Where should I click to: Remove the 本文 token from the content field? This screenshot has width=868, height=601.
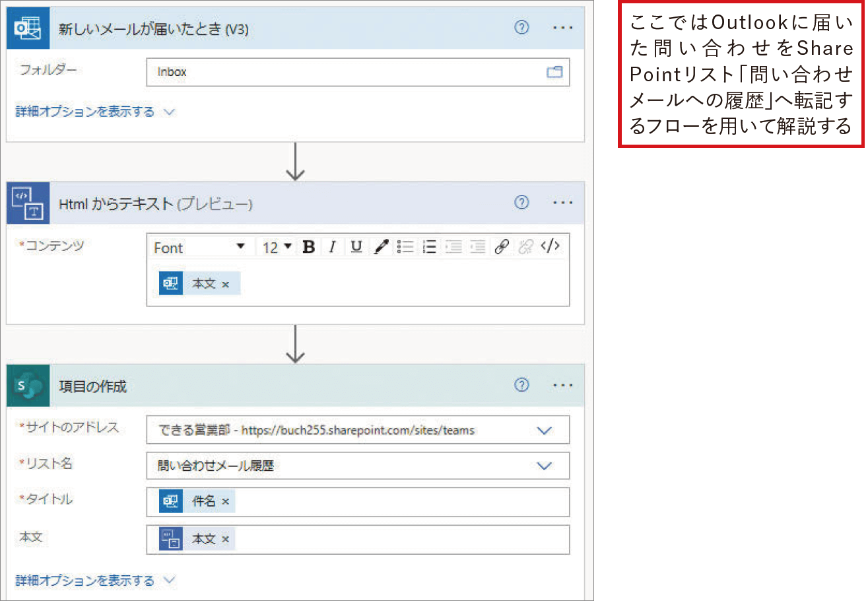click(x=226, y=284)
